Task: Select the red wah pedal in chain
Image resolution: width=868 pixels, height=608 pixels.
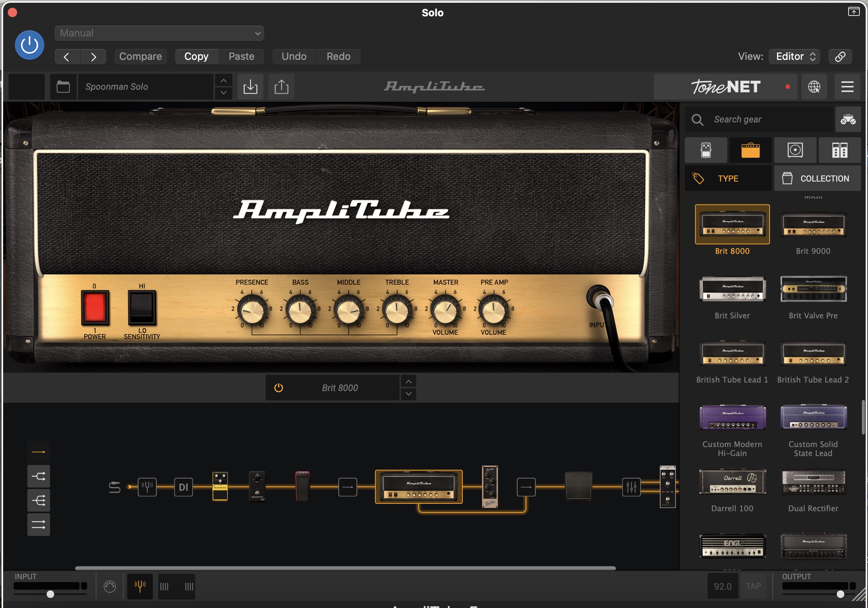Action: click(303, 486)
